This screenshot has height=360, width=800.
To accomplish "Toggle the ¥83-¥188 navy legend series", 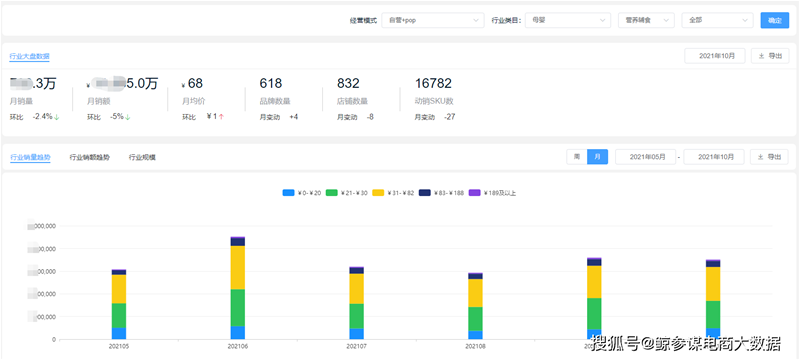I will click(441, 193).
